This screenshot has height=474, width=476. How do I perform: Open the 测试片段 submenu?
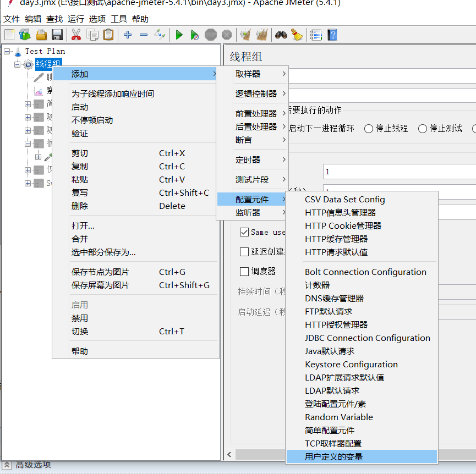tap(252, 179)
